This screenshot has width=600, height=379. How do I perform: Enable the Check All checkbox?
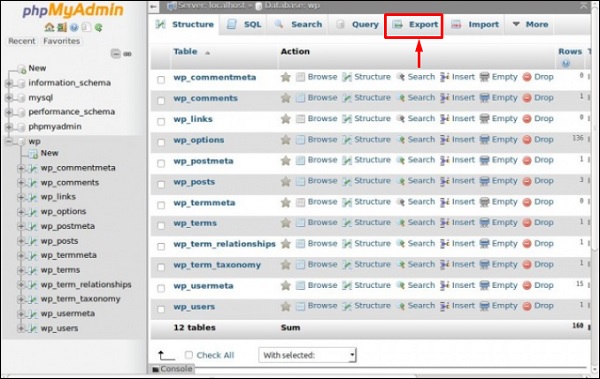(x=189, y=355)
